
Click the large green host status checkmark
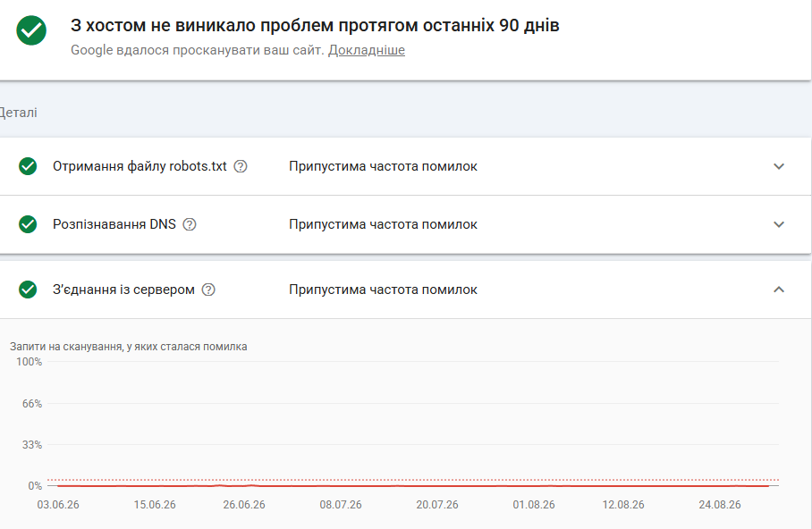(x=31, y=30)
